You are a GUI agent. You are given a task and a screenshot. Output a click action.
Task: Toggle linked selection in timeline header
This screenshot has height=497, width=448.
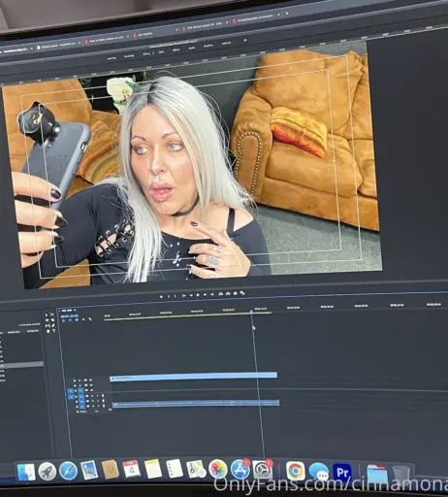(77, 320)
